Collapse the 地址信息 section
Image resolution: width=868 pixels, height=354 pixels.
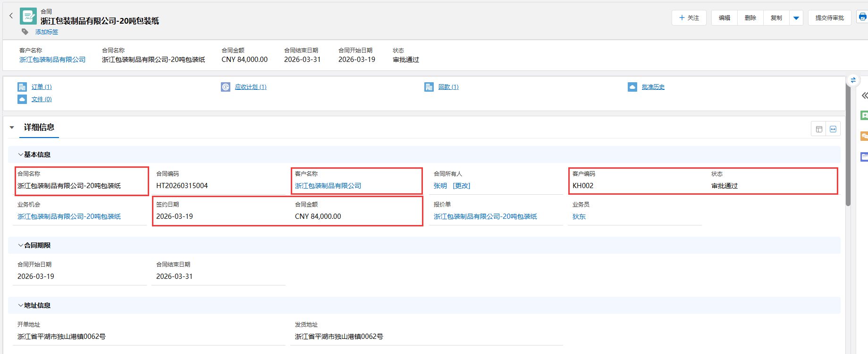coord(20,305)
